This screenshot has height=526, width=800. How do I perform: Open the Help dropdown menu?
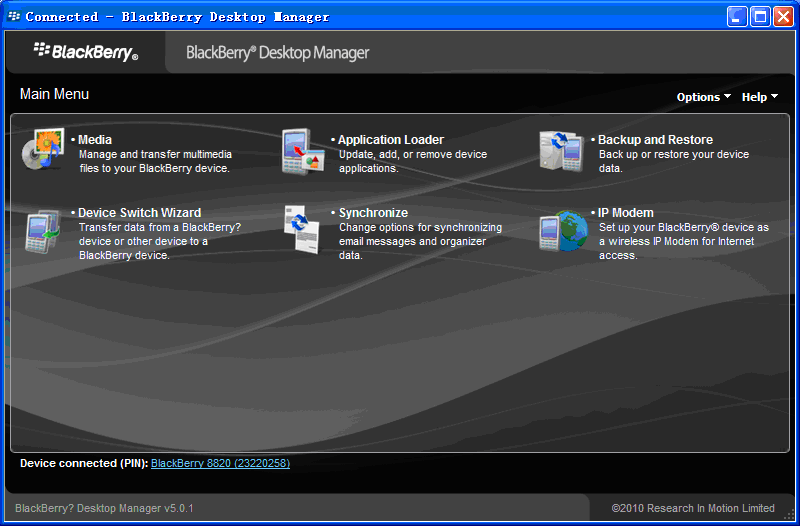tap(759, 97)
